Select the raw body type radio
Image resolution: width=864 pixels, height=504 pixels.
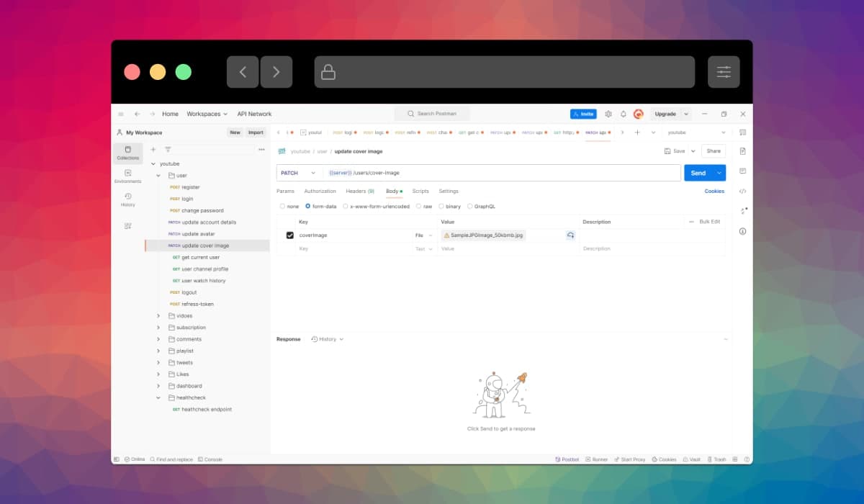tap(419, 207)
